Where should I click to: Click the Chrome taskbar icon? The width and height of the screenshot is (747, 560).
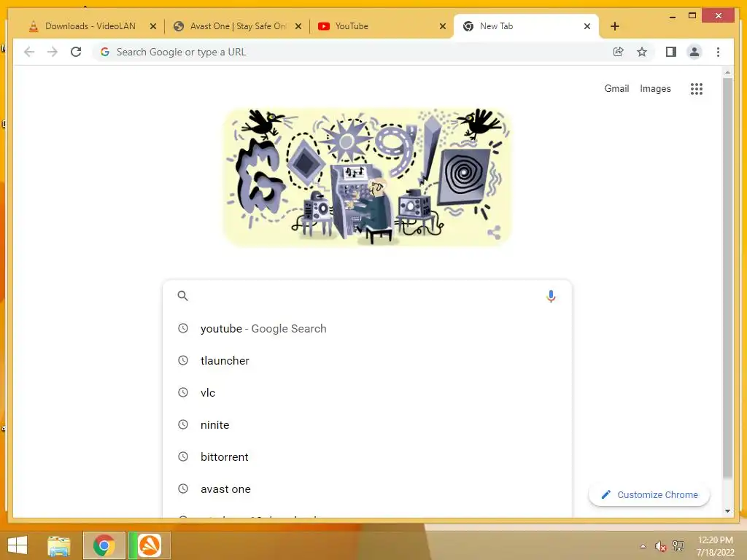pyautogui.click(x=104, y=545)
